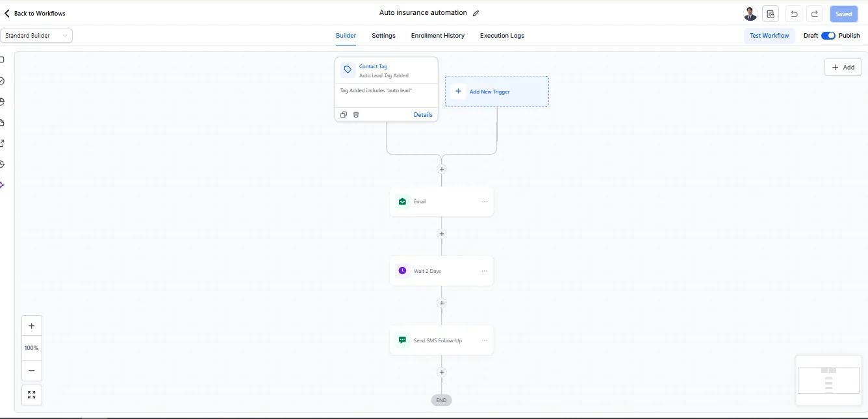The width and height of the screenshot is (868, 419).
Task: Delete the Contact Tag trigger
Action: tap(356, 114)
